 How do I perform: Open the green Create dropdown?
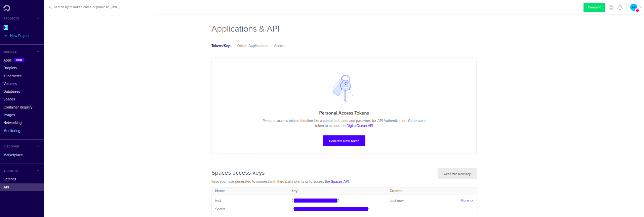pos(594,7)
